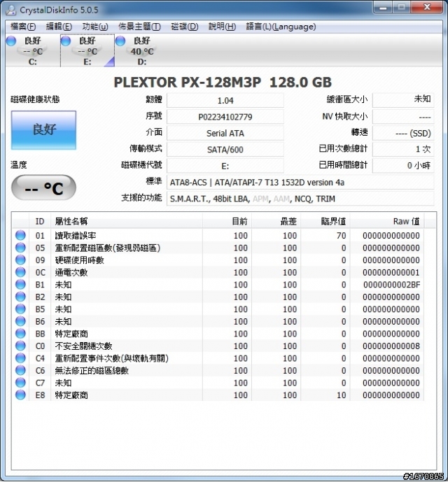This screenshot has height=482, width=448.
Task: Click the blue 良好 health status button
Action: (x=43, y=130)
